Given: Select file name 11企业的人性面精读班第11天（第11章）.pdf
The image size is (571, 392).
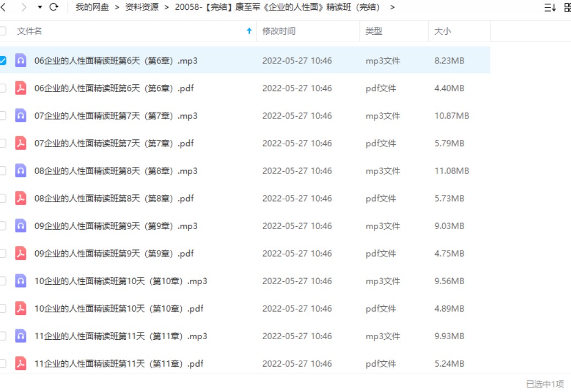Looking at the screenshot, I should [119, 363].
